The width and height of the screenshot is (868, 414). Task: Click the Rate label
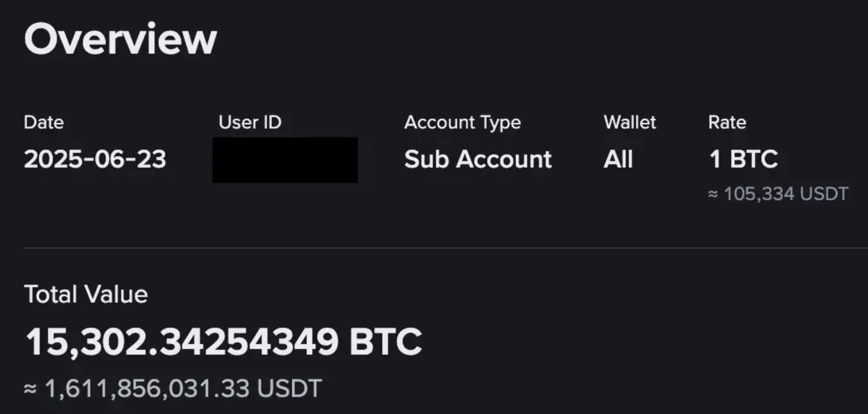pyautogui.click(x=727, y=122)
